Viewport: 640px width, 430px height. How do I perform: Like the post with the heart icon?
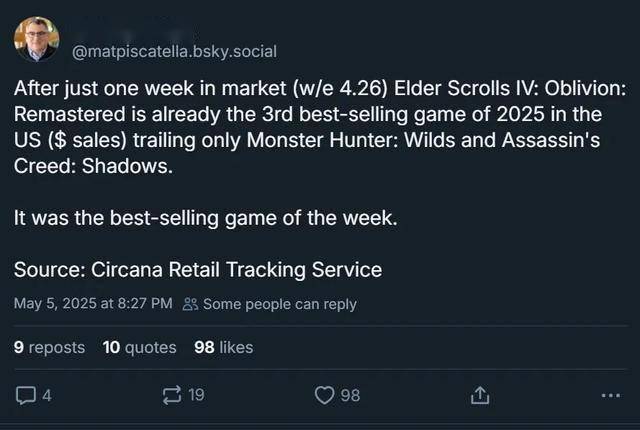pyautogui.click(x=324, y=396)
